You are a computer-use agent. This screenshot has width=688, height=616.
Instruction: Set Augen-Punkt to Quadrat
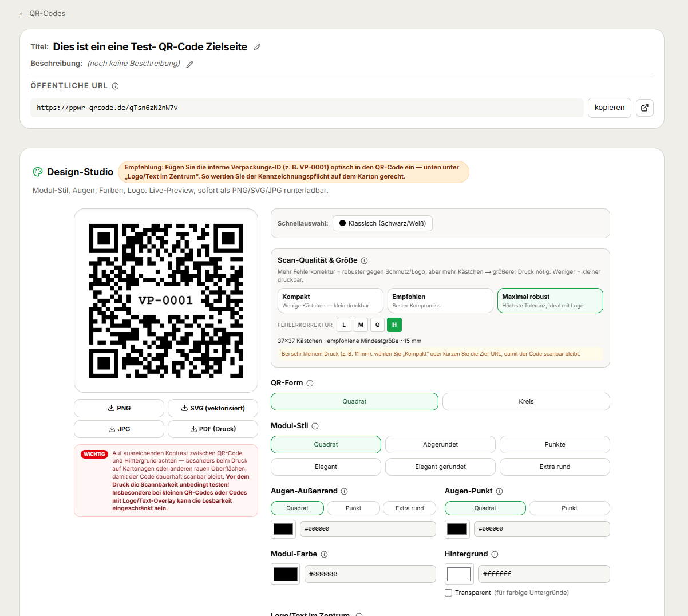point(485,508)
